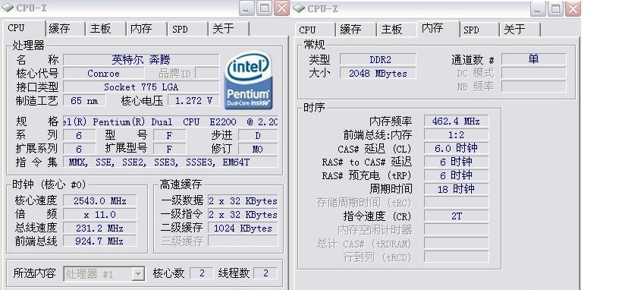
Task: Go to 关于 tab in left window
Action: (228, 29)
